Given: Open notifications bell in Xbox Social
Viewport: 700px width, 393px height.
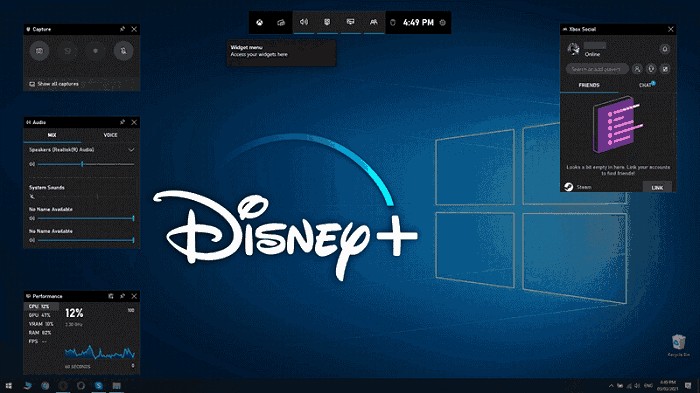Looking at the screenshot, I should 665,49.
